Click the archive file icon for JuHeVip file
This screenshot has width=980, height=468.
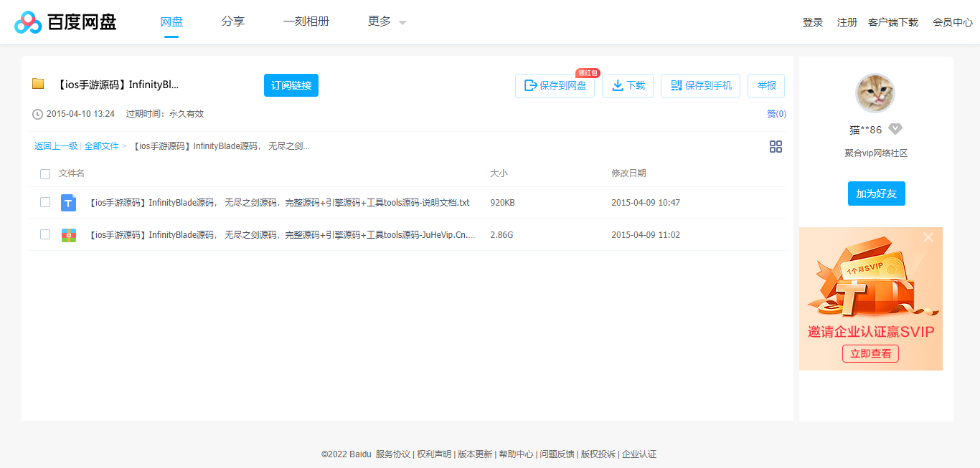(x=68, y=234)
